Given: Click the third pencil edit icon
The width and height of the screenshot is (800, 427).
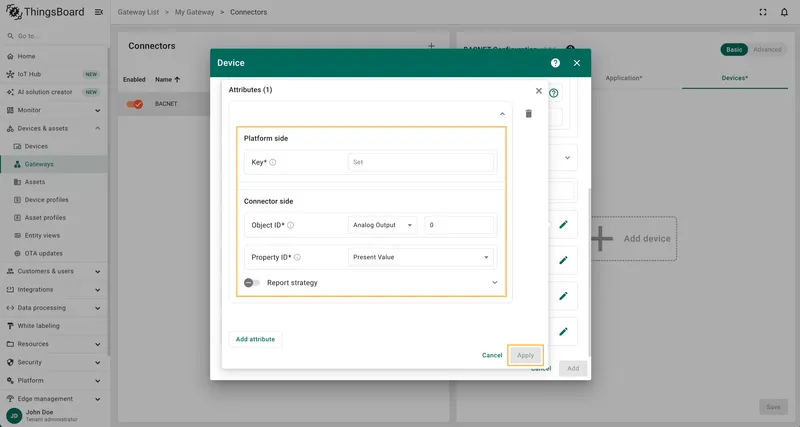Looking at the screenshot, I should pos(563,296).
